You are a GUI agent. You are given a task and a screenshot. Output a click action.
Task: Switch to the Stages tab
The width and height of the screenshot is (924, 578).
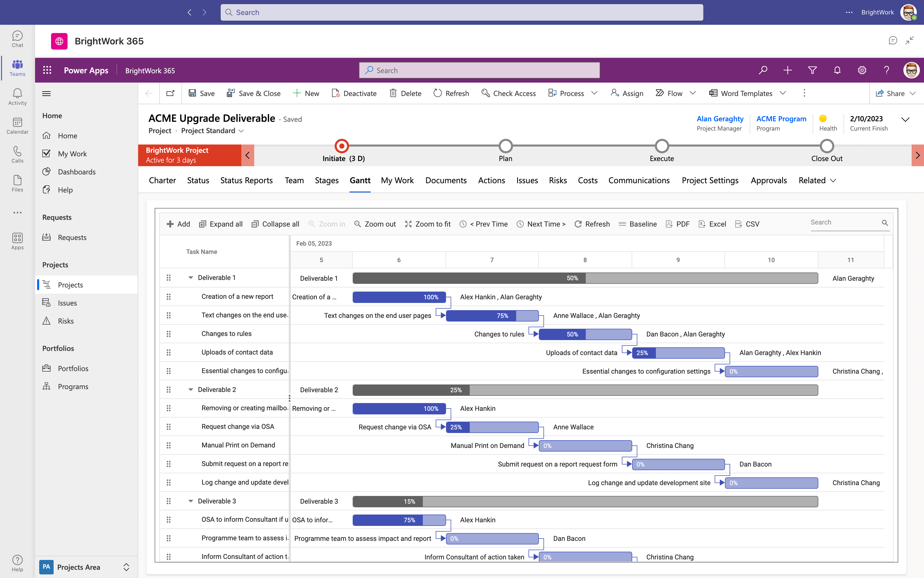[326, 180]
